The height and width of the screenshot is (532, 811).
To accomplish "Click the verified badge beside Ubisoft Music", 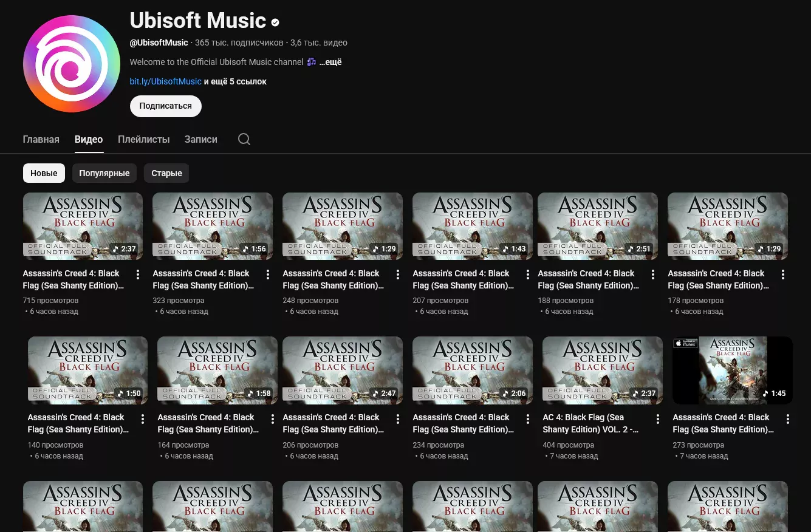I will point(275,22).
